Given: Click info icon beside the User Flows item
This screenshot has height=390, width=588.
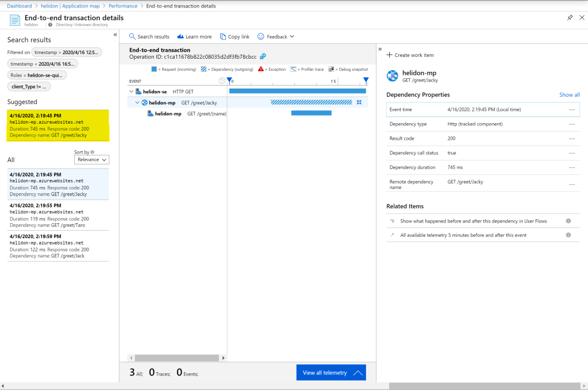Looking at the screenshot, I should pyautogui.click(x=568, y=221).
